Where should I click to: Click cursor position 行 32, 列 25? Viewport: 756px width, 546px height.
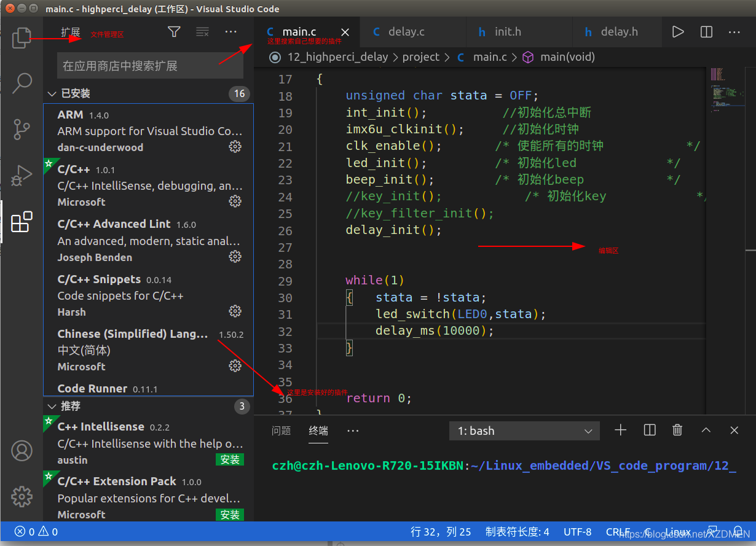(x=441, y=532)
